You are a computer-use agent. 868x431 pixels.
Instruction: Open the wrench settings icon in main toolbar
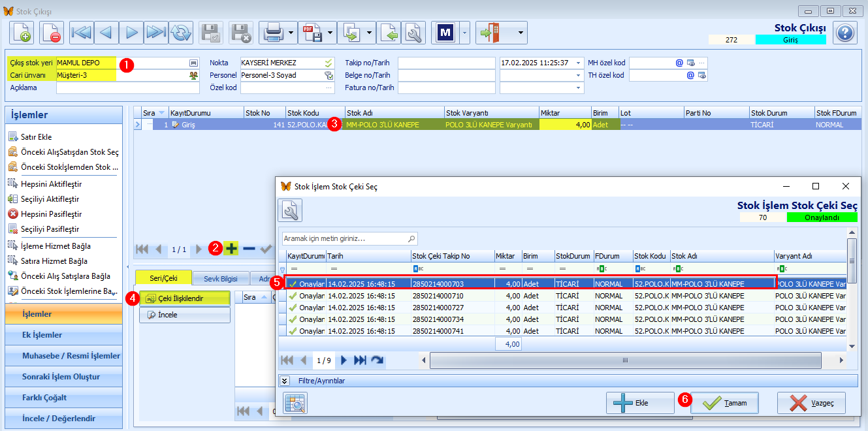[x=413, y=32]
